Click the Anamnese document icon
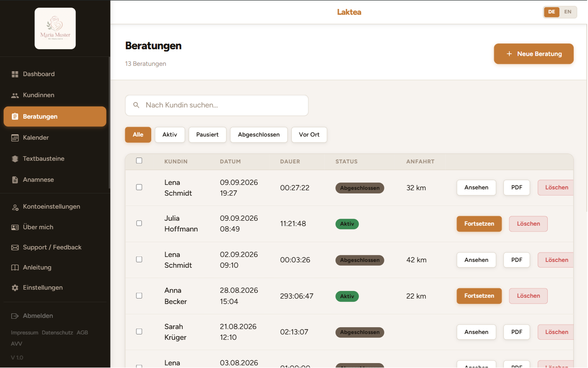This screenshot has width=588, height=368. pos(15,180)
